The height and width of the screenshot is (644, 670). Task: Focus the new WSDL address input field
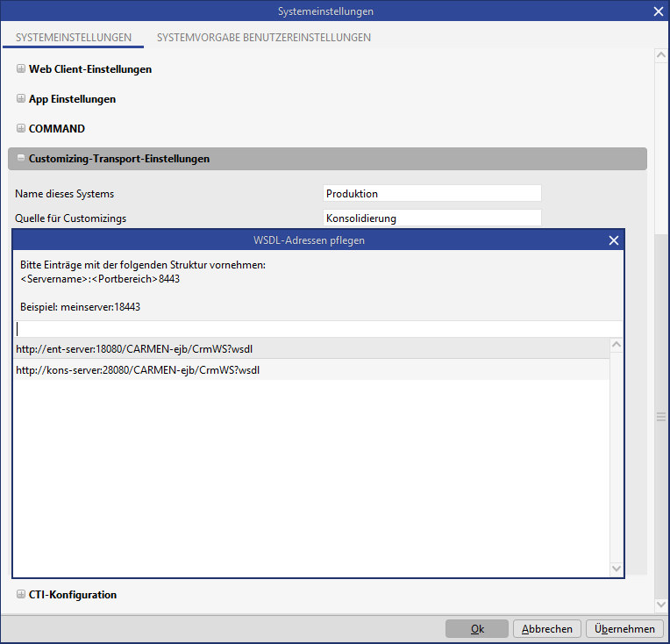coord(316,329)
